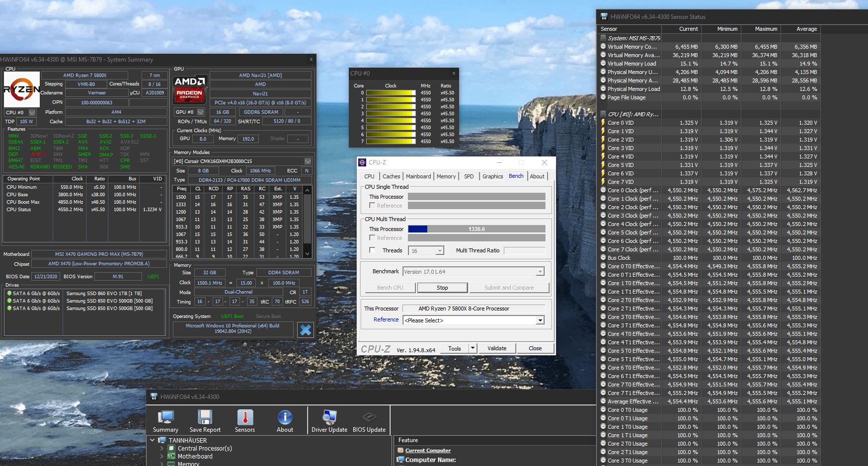
Task: Click the Computer Name monitor icon
Action: (x=400, y=460)
